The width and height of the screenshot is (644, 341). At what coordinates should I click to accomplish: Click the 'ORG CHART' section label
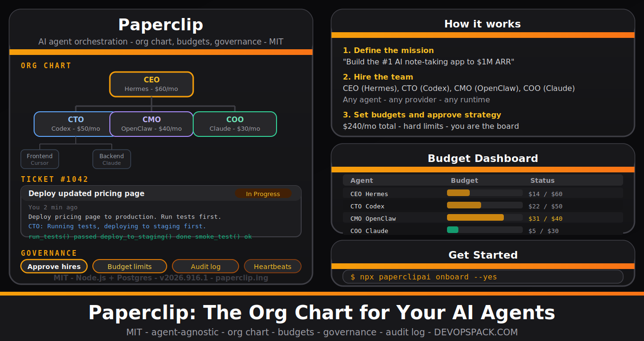pos(46,65)
